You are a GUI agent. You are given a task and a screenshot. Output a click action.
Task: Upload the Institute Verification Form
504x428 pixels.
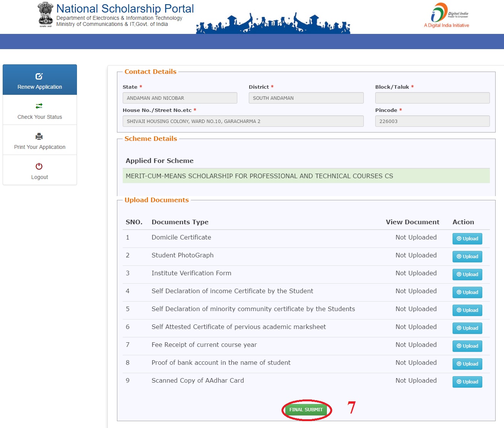[467, 275]
